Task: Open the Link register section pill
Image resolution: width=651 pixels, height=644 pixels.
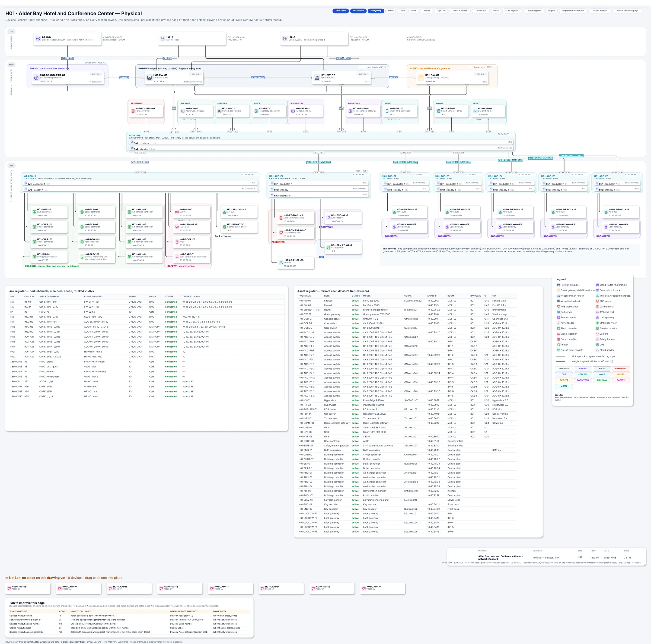Action: 512,11
